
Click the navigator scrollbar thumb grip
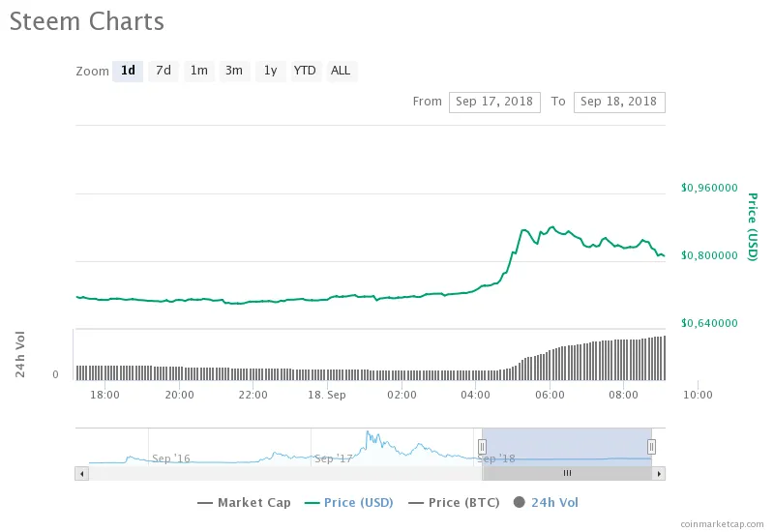tap(567, 473)
